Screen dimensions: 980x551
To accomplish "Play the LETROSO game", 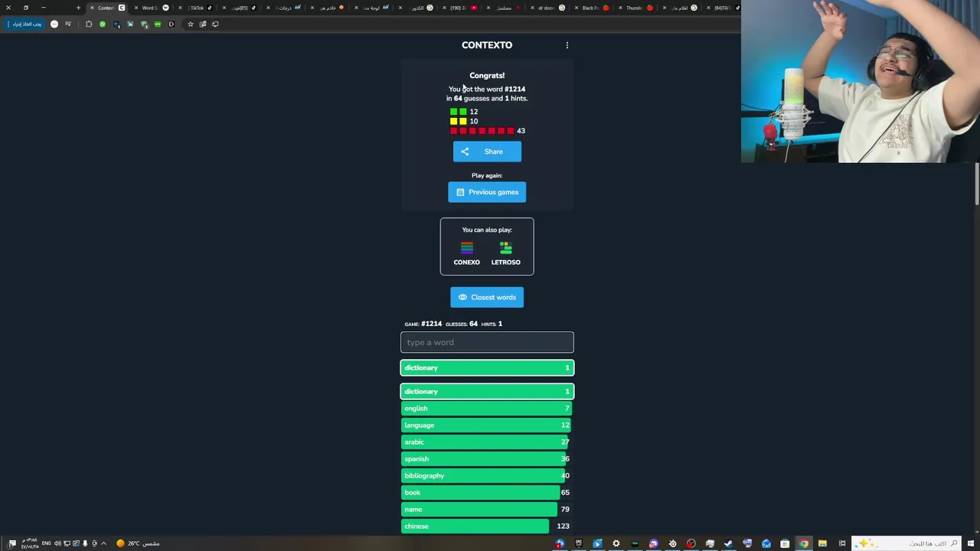I will [x=505, y=253].
